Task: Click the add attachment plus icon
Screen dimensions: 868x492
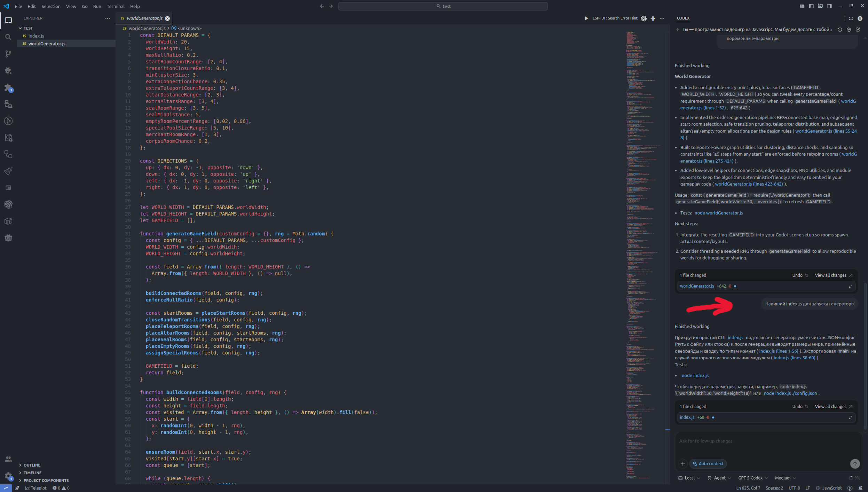Action: coord(682,463)
